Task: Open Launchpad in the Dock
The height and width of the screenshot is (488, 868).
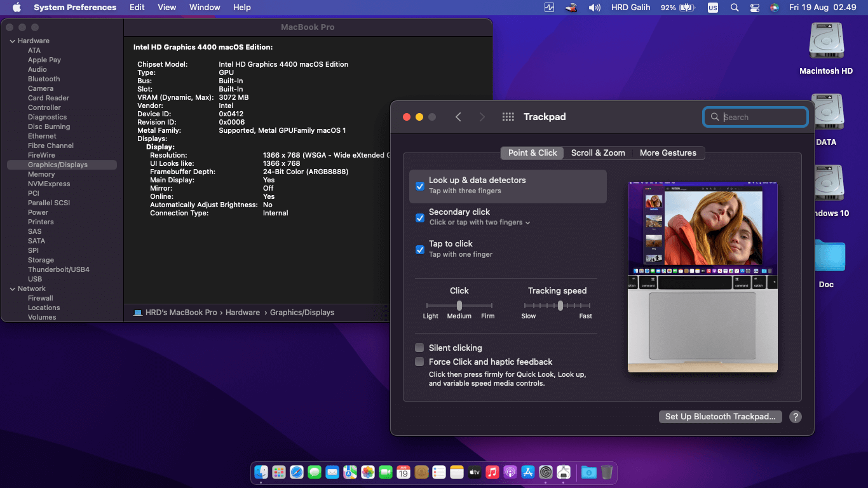Action: 279,472
